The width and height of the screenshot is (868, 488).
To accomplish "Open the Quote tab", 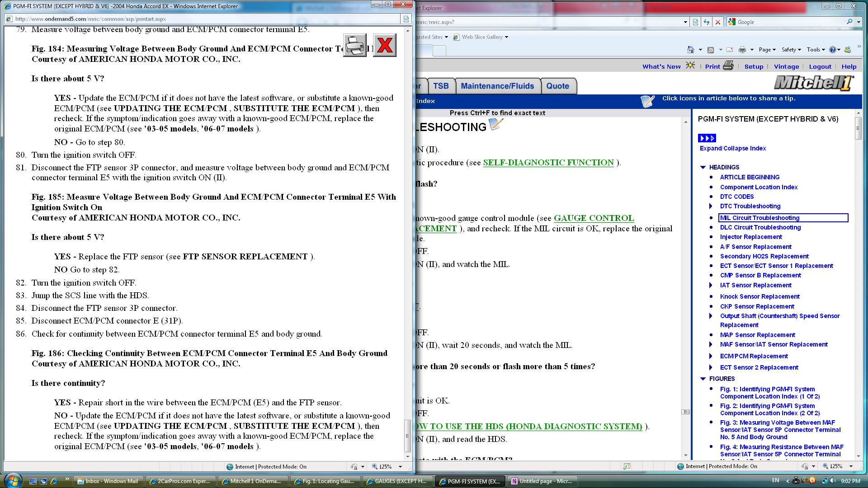I will 557,86.
